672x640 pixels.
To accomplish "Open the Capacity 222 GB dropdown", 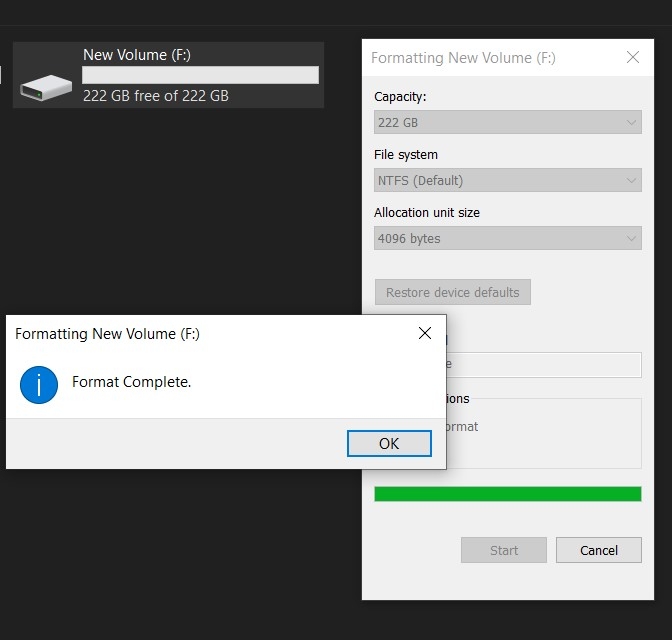I will pos(507,122).
